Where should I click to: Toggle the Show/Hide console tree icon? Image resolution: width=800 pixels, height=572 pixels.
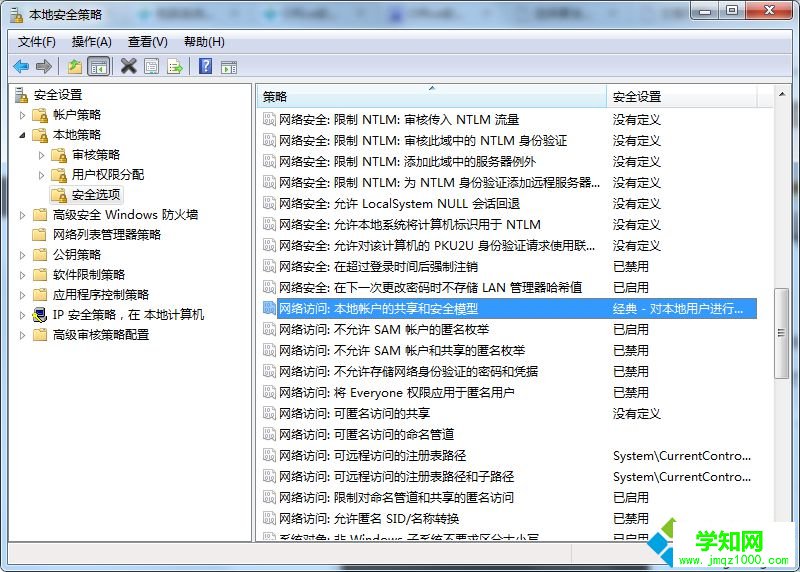tap(99, 66)
